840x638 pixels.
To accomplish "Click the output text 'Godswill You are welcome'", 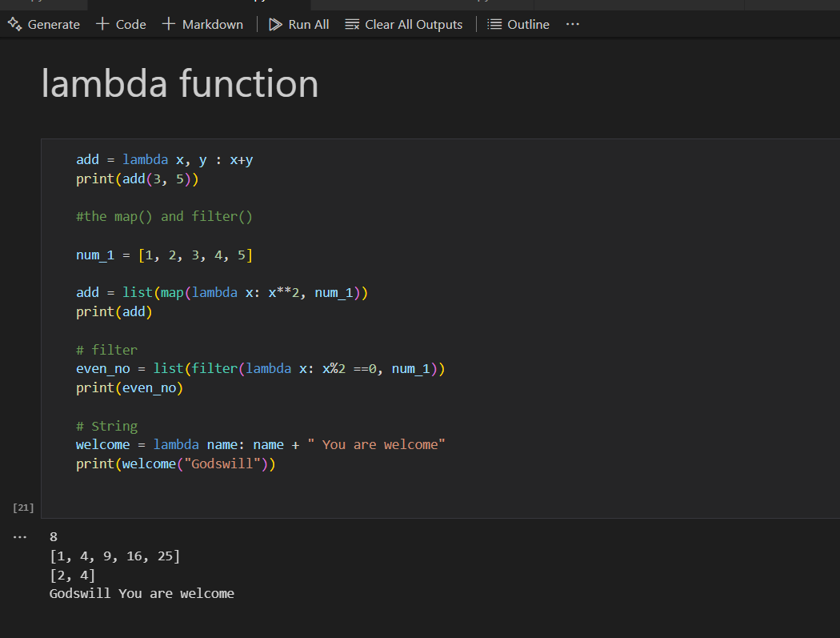I will pyautogui.click(x=142, y=593).
